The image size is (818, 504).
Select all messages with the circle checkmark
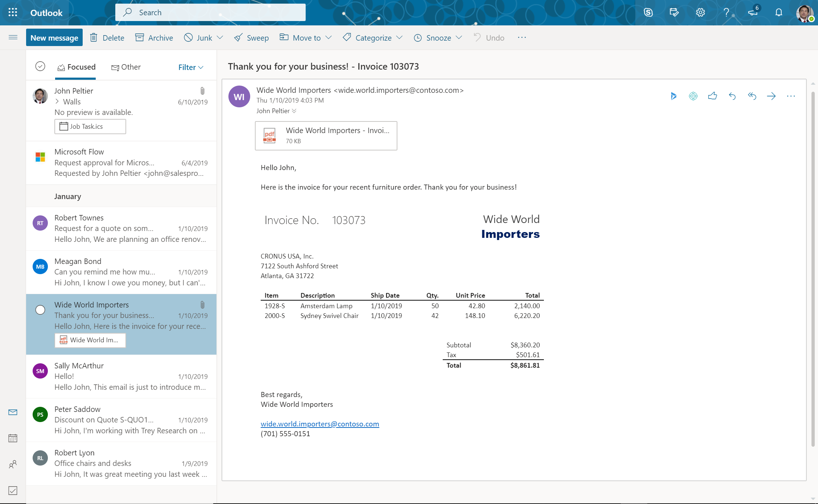tap(40, 66)
